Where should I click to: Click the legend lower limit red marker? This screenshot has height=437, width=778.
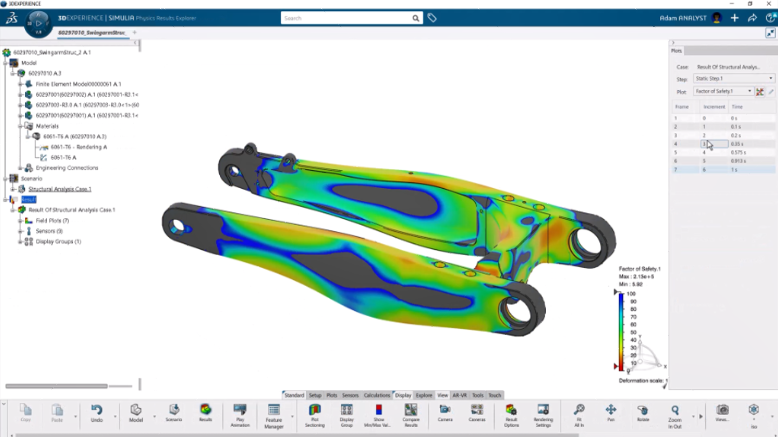(616, 366)
